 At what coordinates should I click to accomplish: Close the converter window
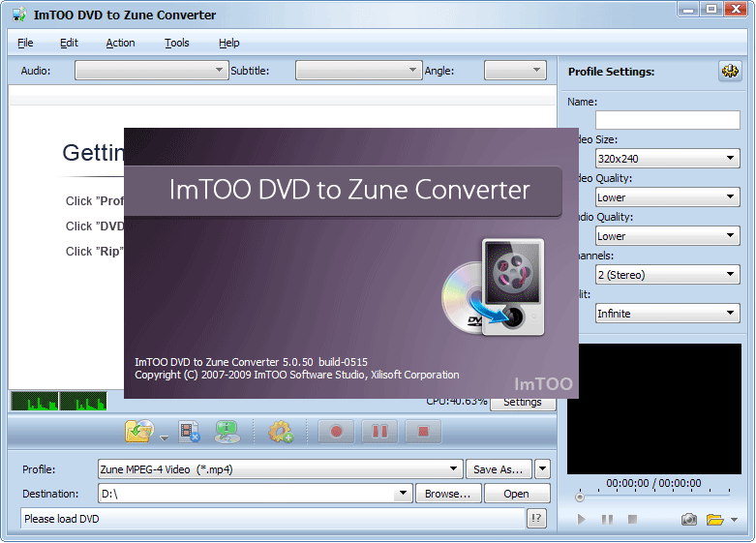737,9
